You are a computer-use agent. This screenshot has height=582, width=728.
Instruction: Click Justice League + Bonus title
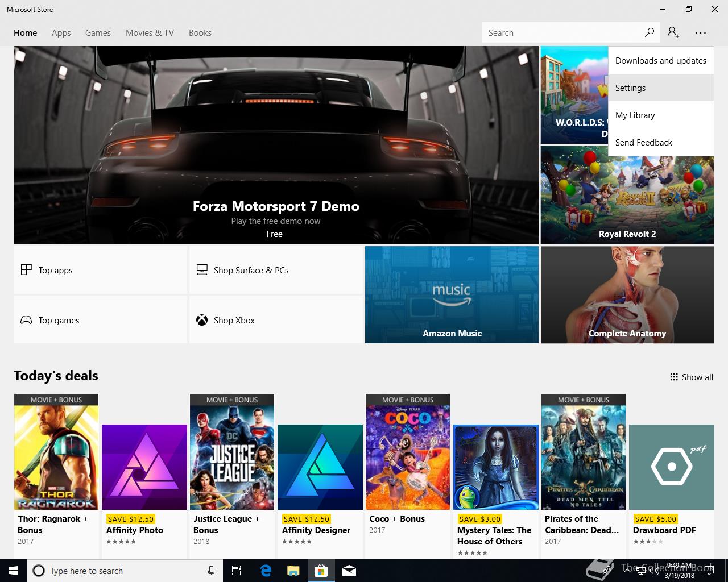point(226,524)
